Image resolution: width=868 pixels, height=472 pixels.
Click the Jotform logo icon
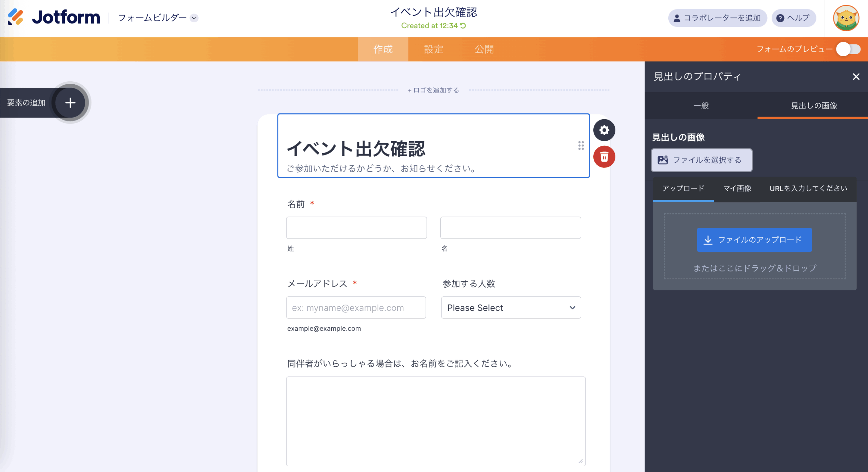(16, 17)
